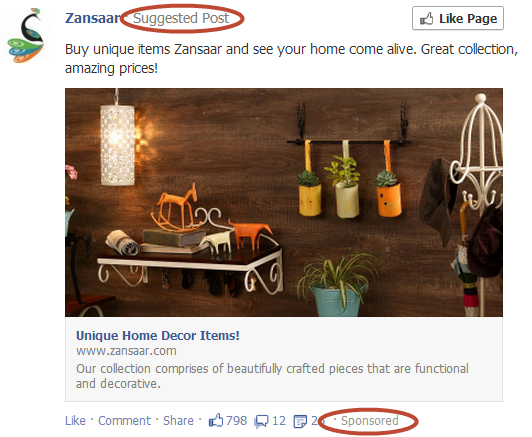Click the Like link under the post
The height and width of the screenshot is (437, 532).
(75, 421)
